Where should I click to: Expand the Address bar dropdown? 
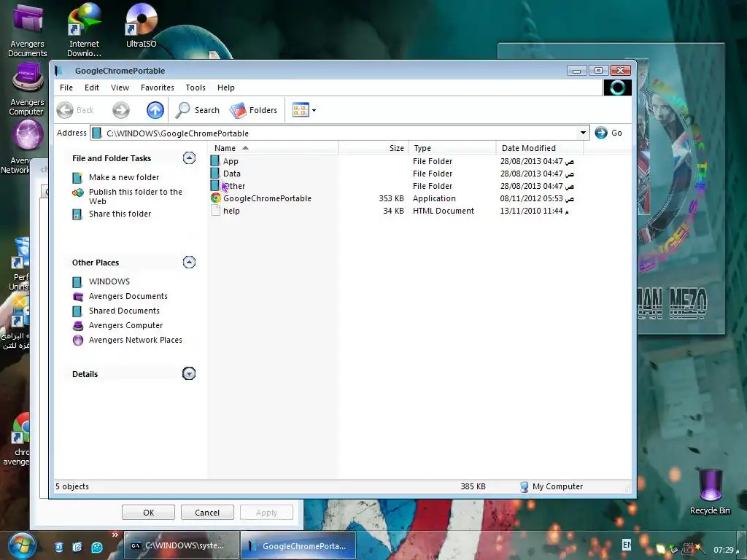(x=583, y=133)
